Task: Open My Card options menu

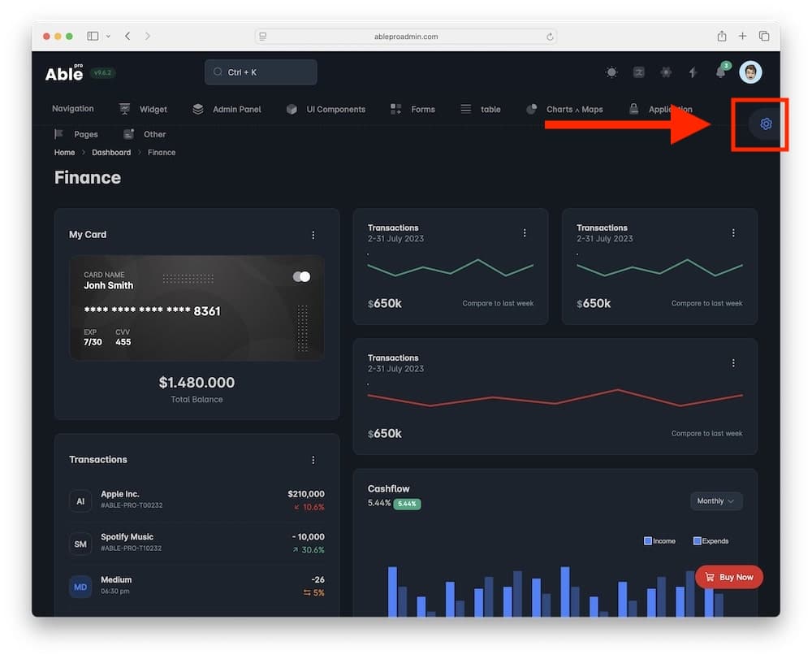Action: pos(313,235)
